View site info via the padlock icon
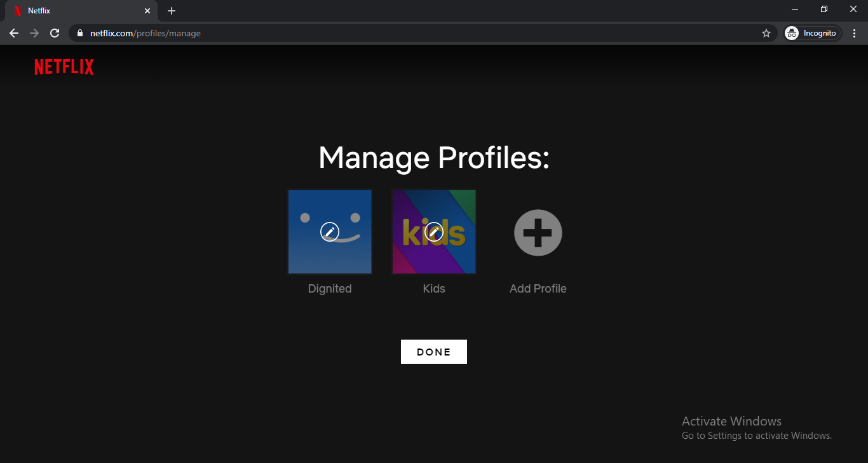Viewport: 868px width, 463px height. pos(79,33)
